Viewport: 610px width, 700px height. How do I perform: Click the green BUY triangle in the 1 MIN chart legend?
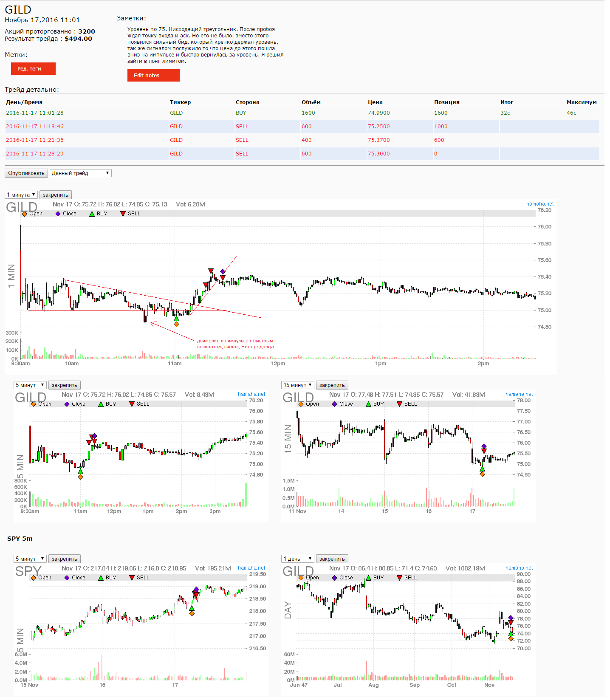pos(92,214)
